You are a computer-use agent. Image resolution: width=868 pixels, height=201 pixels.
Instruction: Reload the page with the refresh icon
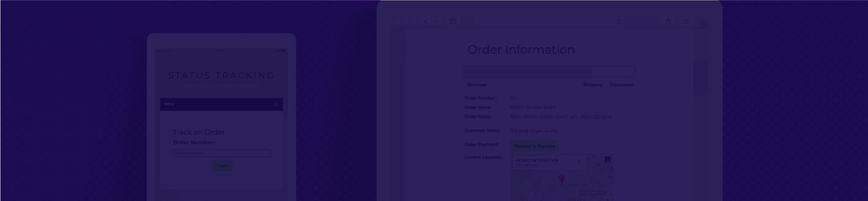pos(619,22)
